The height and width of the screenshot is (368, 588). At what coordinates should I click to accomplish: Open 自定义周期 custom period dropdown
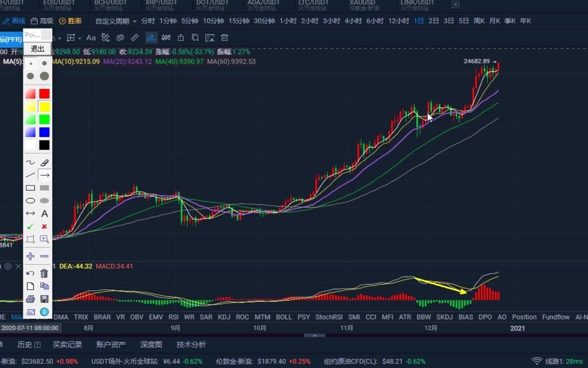tap(116, 21)
